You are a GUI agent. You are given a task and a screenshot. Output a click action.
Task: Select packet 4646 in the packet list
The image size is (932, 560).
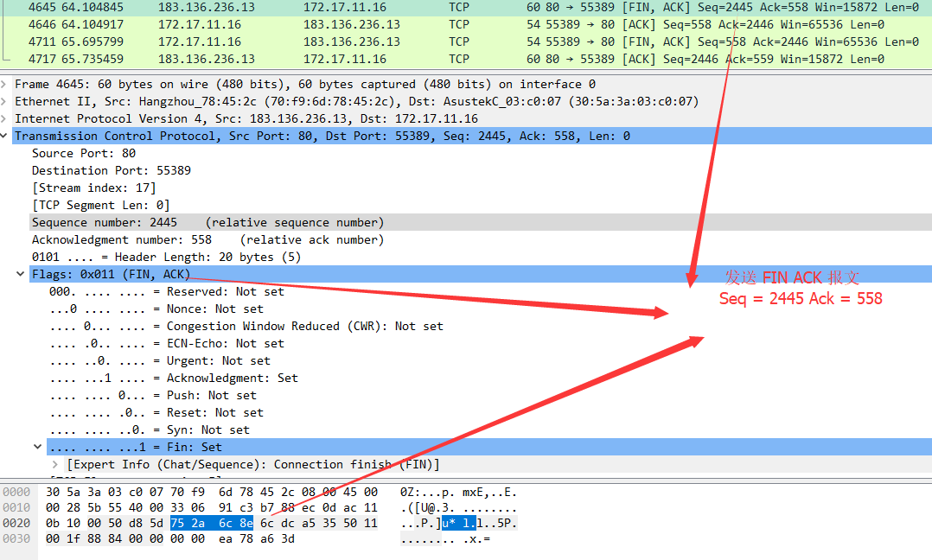tap(259, 24)
